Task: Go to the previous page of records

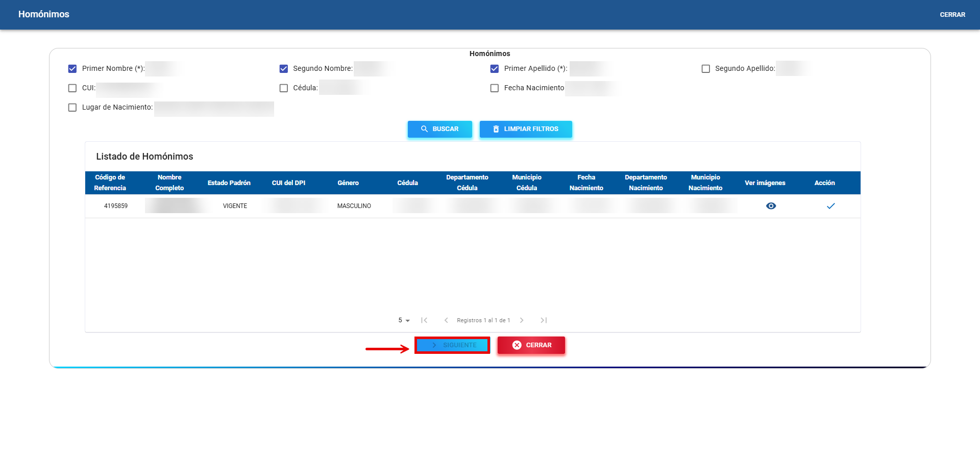Action: pos(446,320)
